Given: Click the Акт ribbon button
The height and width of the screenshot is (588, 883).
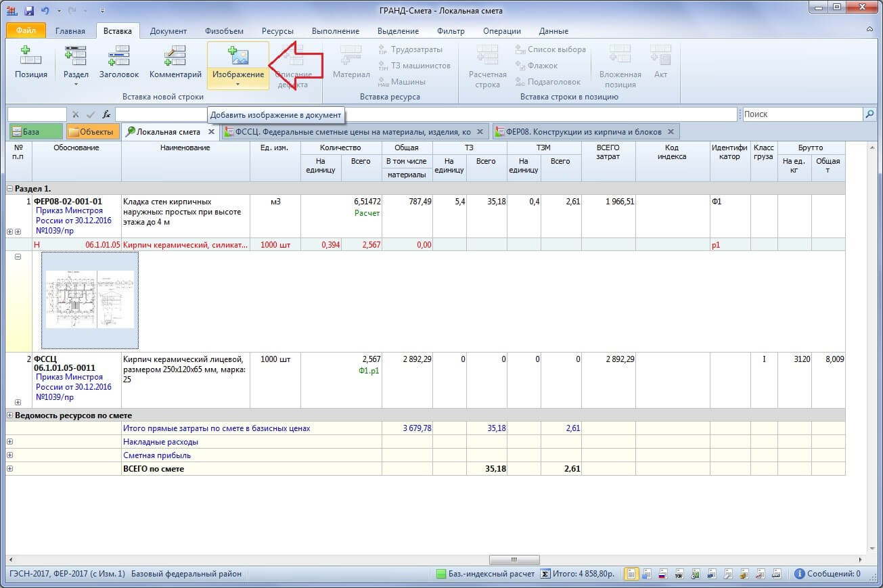Looking at the screenshot, I should (x=660, y=62).
